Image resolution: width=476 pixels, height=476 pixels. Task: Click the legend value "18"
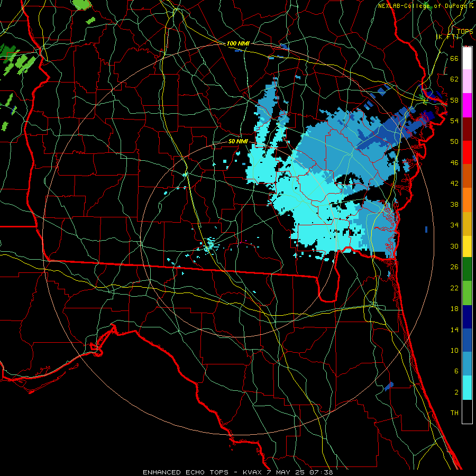point(454,309)
